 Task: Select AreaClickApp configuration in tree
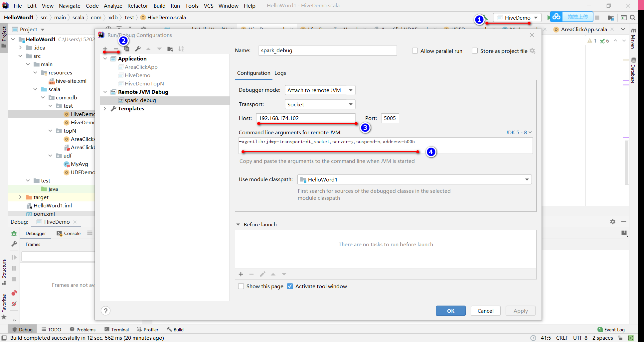(x=141, y=67)
